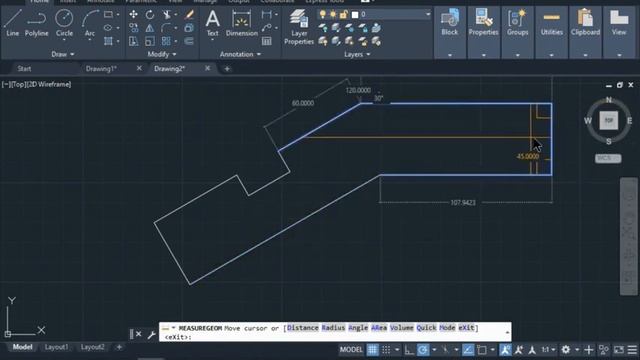Viewport: 640px width, 360px height.
Task: Toggle snap mode in status bar
Action: click(x=386, y=350)
